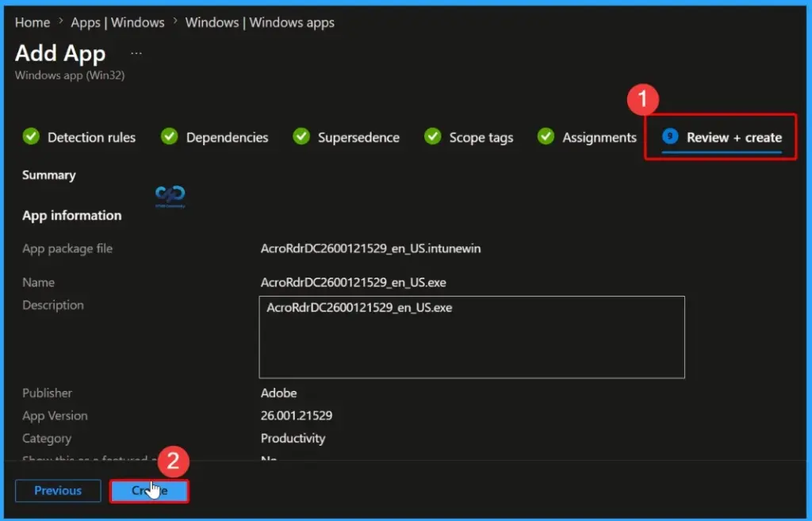Click the green checkmark icon beside Detection rules

[x=31, y=136]
